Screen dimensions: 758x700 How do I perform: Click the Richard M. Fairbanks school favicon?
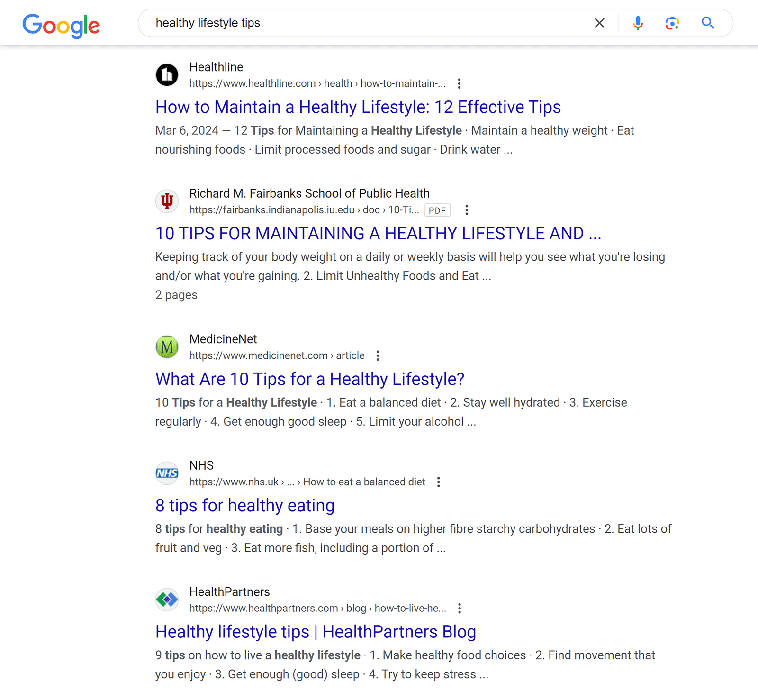[x=167, y=201]
